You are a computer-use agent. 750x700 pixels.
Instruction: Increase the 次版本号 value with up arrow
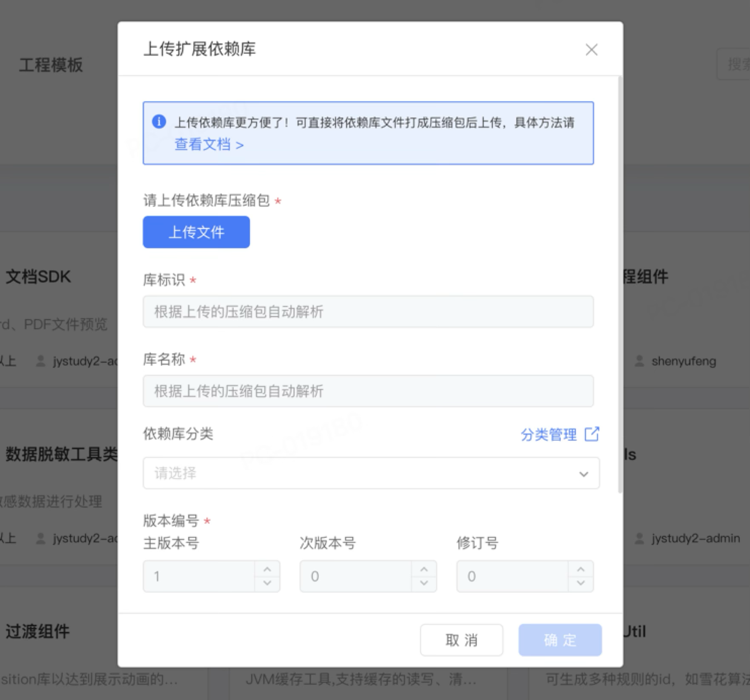coord(424,569)
